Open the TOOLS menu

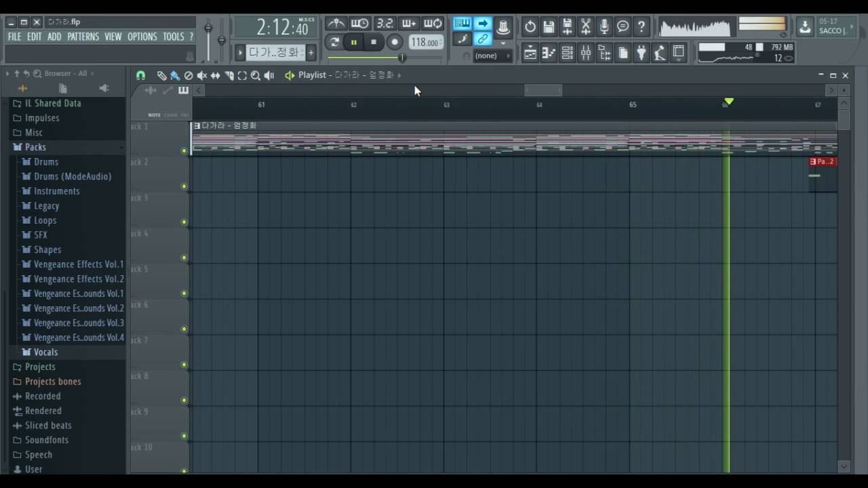(x=174, y=37)
